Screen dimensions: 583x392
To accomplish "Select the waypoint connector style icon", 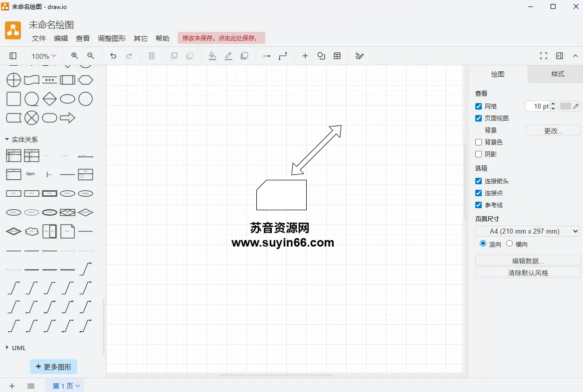I will point(283,56).
